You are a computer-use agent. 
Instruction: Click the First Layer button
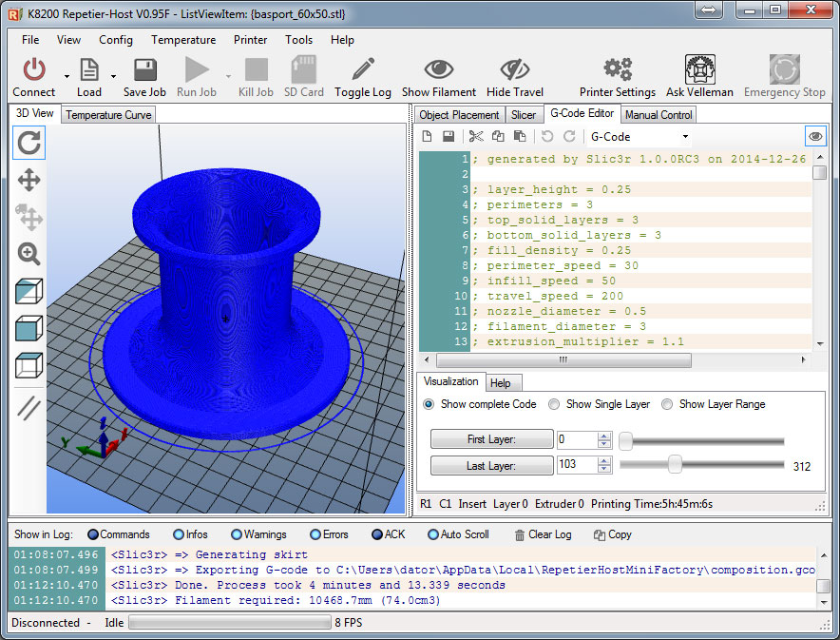pyautogui.click(x=492, y=439)
